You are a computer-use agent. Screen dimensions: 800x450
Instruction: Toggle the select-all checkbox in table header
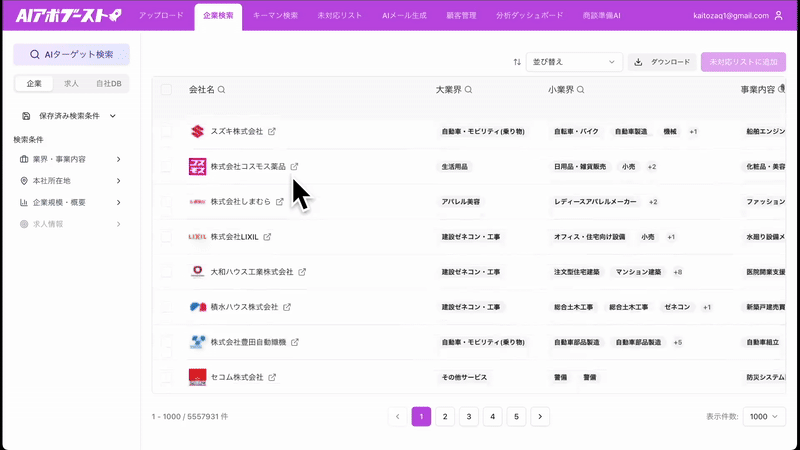pos(166,90)
